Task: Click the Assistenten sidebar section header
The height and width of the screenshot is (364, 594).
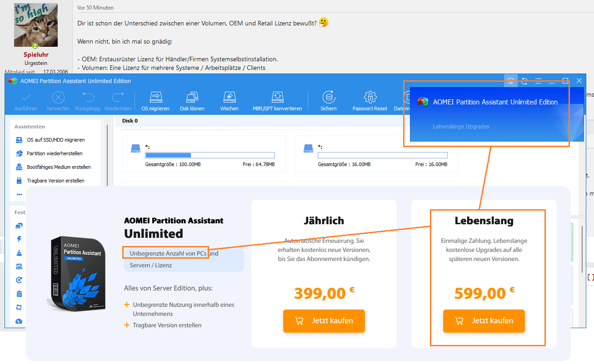Action: pos(30,127)
